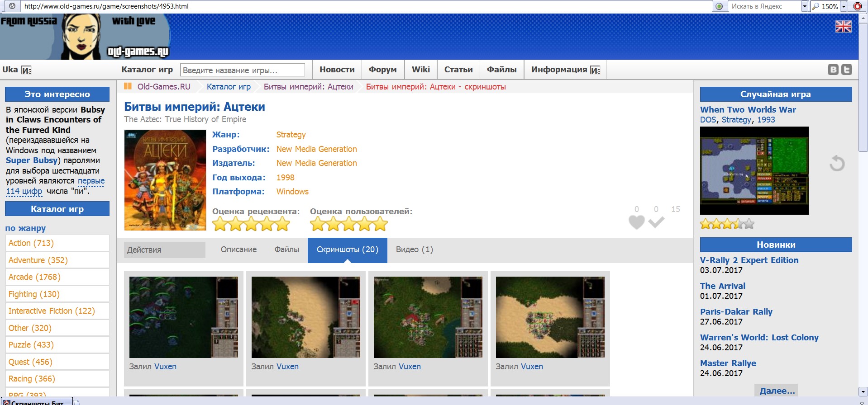Click the icon next to Информация

point(595,70)
